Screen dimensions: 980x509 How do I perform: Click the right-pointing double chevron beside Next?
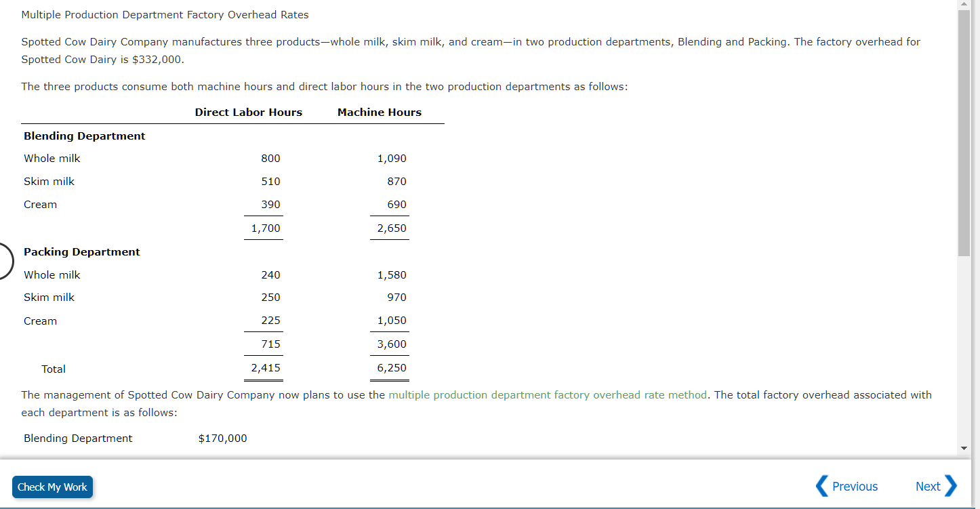[x=952, y=486]
